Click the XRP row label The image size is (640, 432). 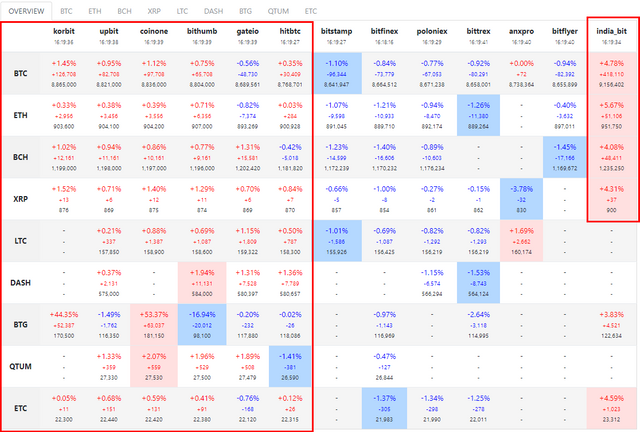[x=20, y=199]
